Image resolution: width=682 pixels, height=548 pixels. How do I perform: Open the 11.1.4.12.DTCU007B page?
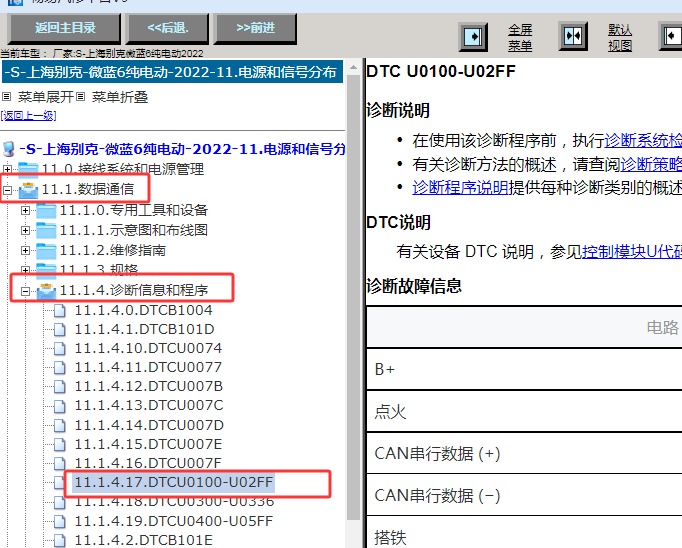pos(149,386)
